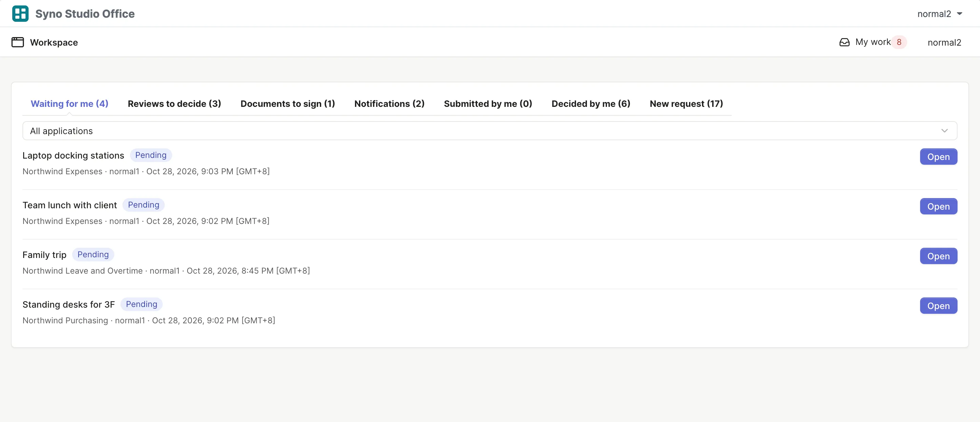Screen dimensions: 980x422
Task: Expand the normal2 account menu arrow
Action: [960, 14]
